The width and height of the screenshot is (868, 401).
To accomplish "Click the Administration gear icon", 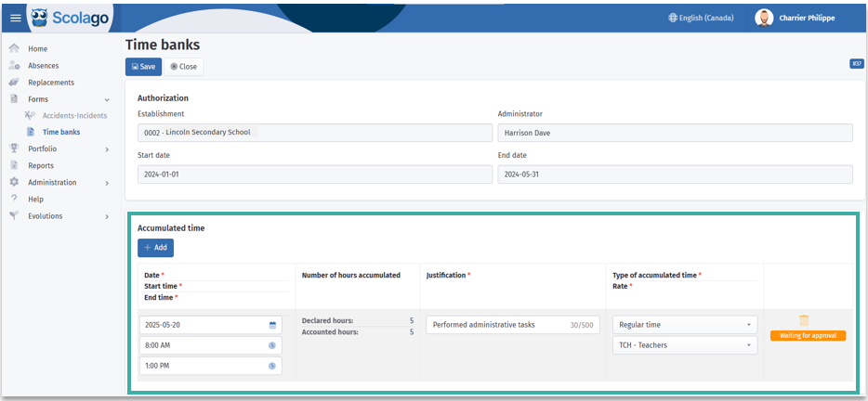I will point(14,182).
